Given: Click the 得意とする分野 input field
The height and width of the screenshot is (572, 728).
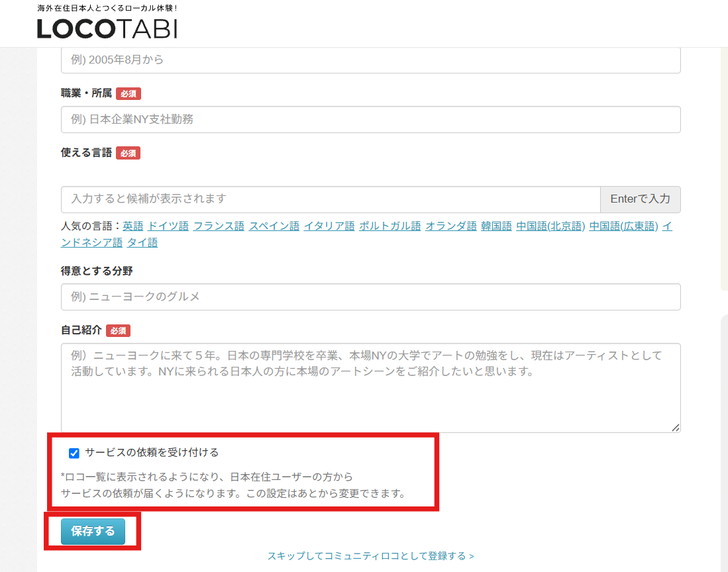Looking at the screenshot, I should [x=370, y=297].
